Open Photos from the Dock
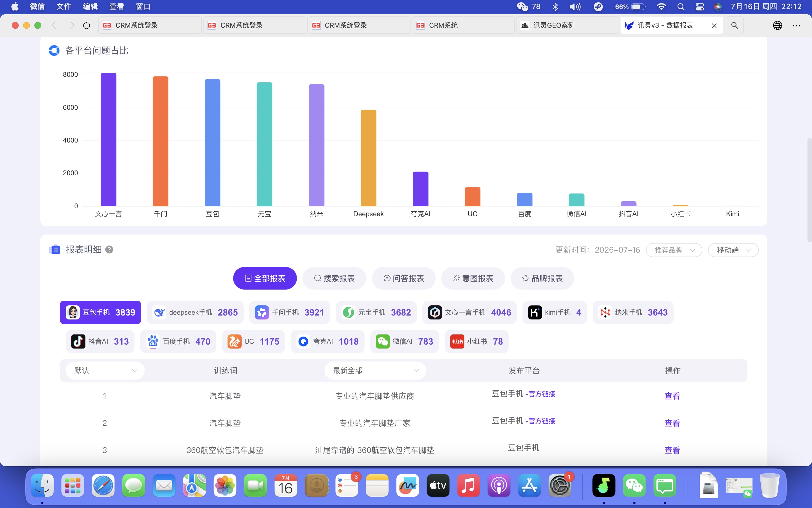This screenshot has width=812, height=508. [225, 485]
